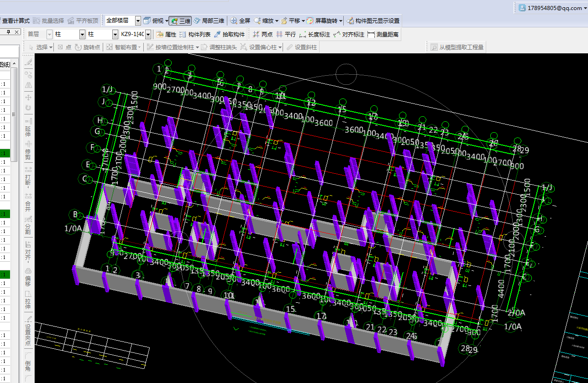Open 构件图元显示设置 display settings
The height and width of the screenshot is (383, 588).
tap(373, 21)
